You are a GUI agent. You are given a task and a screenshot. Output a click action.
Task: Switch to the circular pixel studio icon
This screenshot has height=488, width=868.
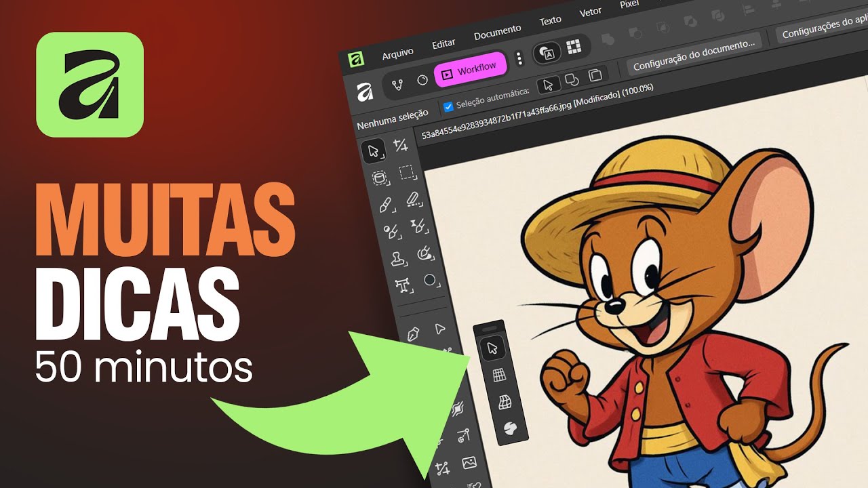(422, 80)
